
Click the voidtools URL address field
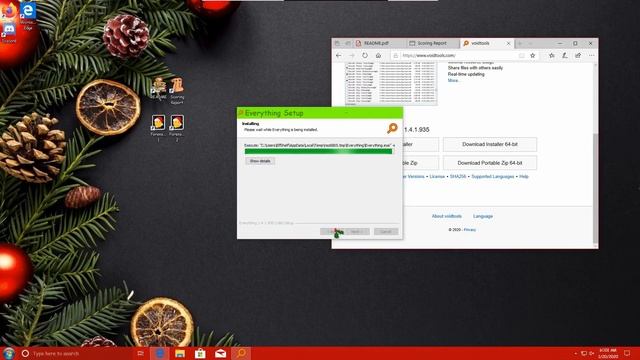pyautogui.click(x=457, y=56)
